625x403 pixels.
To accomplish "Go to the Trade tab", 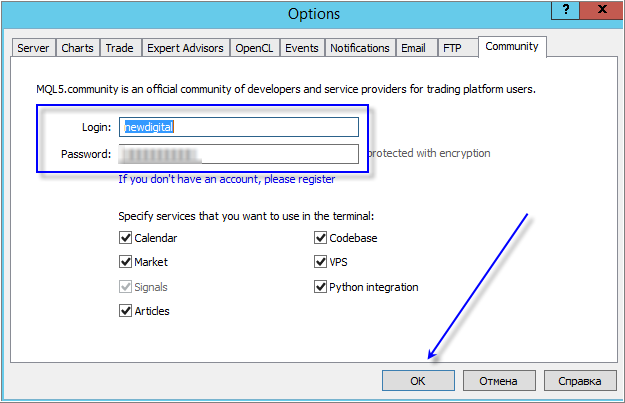I will 119,48.
